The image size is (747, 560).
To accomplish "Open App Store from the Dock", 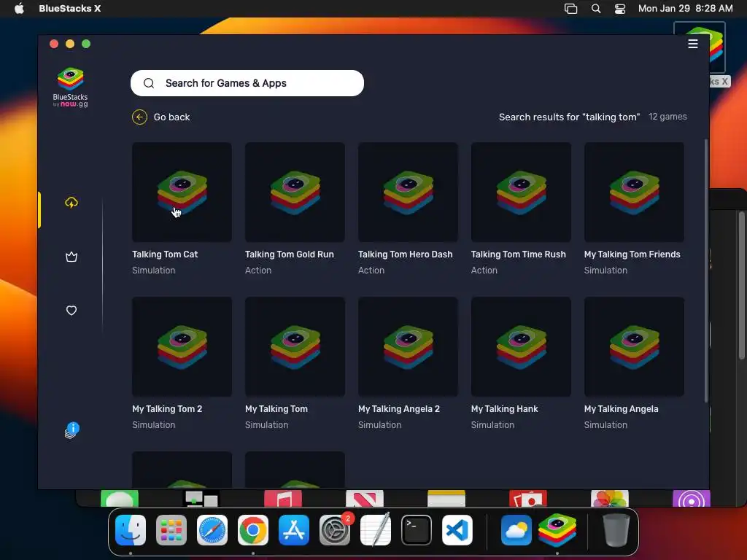I will [294, 530].
